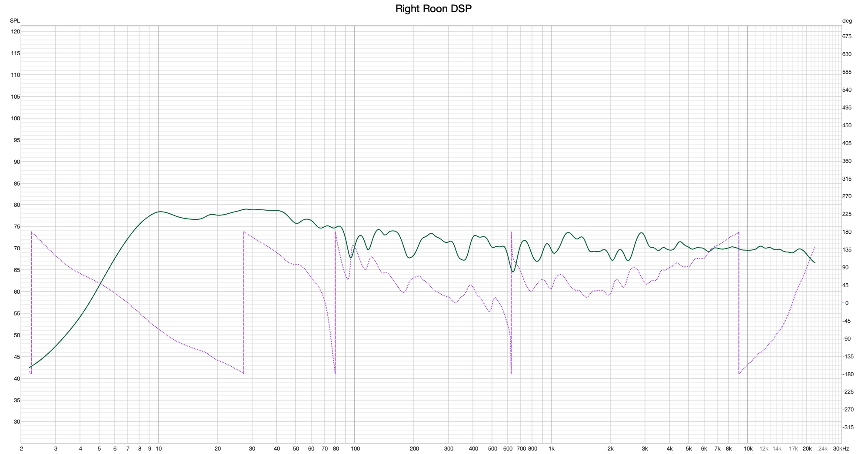This screenshot has height=454, width=868.
Task: Click the SPL axis label at top left
Action: pos(15,21)
